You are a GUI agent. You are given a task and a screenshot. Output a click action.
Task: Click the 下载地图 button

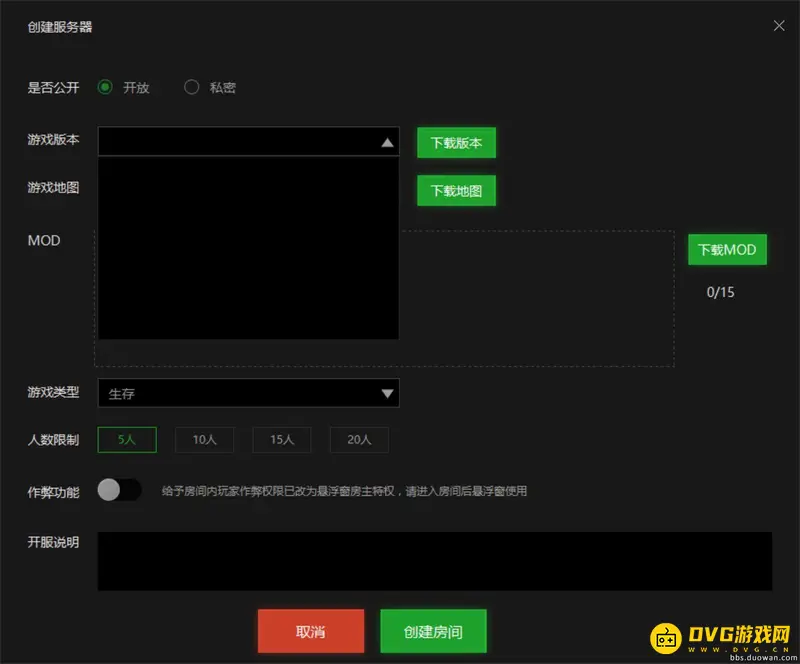click(x=456, y=190)
